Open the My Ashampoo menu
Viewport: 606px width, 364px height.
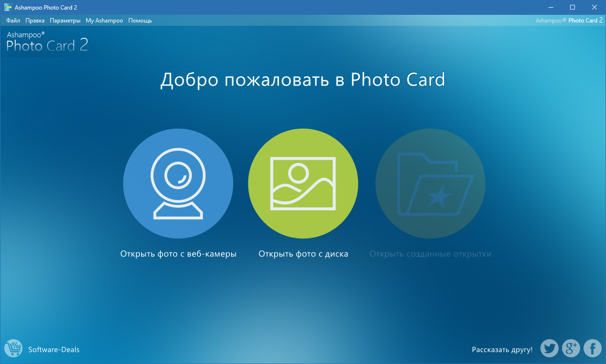104,21
